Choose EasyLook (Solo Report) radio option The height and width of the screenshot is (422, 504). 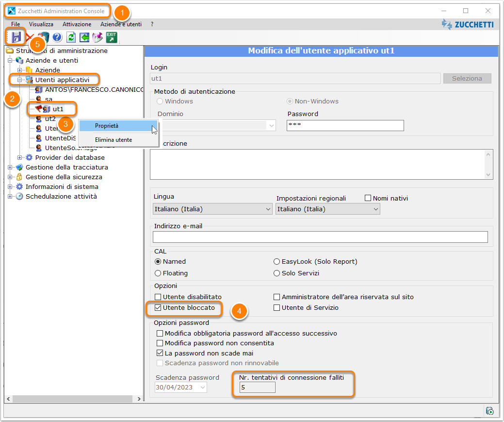(x=277, y=262)
